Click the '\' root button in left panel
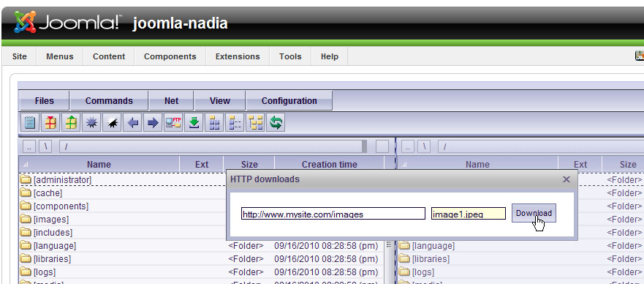 [x=46, y=146]
